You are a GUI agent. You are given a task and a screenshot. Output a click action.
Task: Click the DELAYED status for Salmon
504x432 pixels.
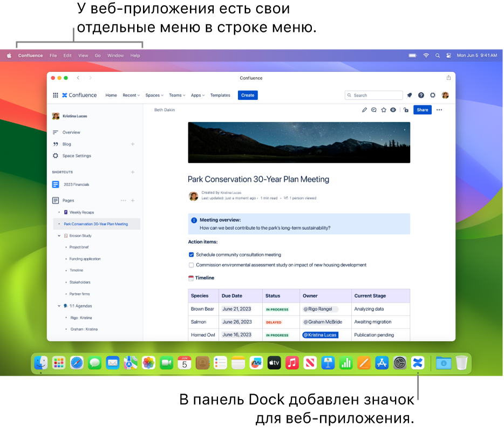[274, 322]
